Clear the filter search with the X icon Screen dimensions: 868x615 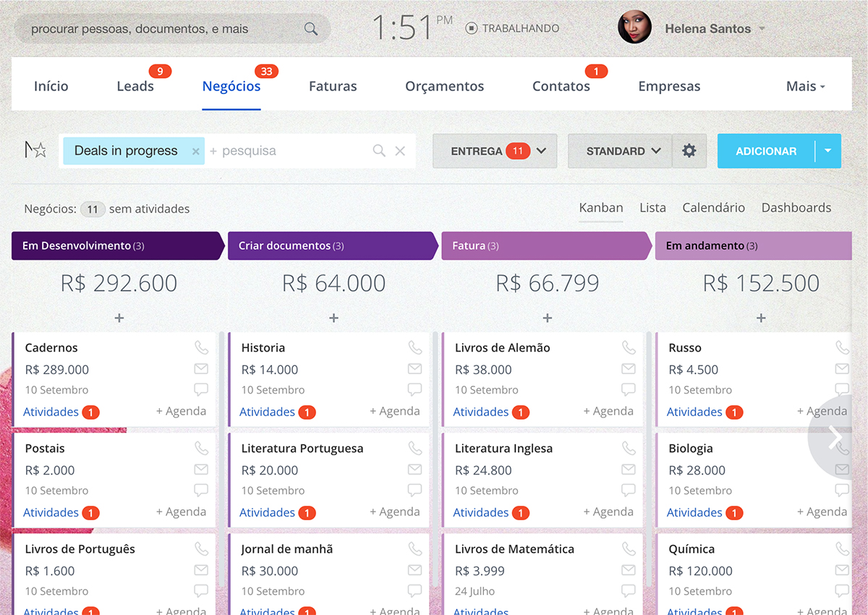(x=400, y=151)
